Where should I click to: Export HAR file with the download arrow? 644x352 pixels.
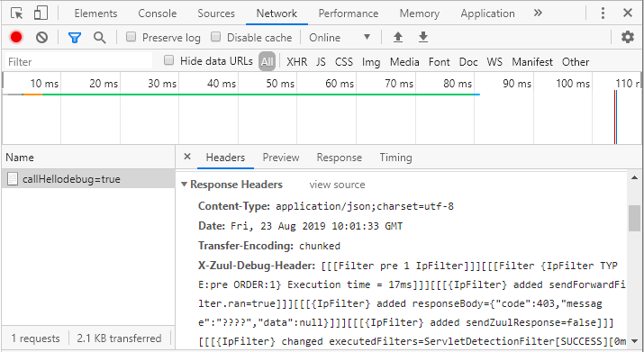coord(423,38)
